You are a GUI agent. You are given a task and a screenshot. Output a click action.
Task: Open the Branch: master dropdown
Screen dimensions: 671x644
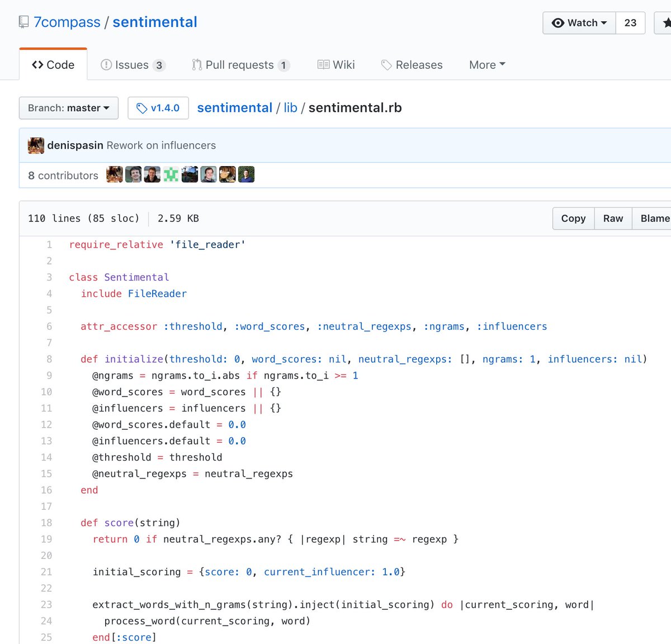69,108
